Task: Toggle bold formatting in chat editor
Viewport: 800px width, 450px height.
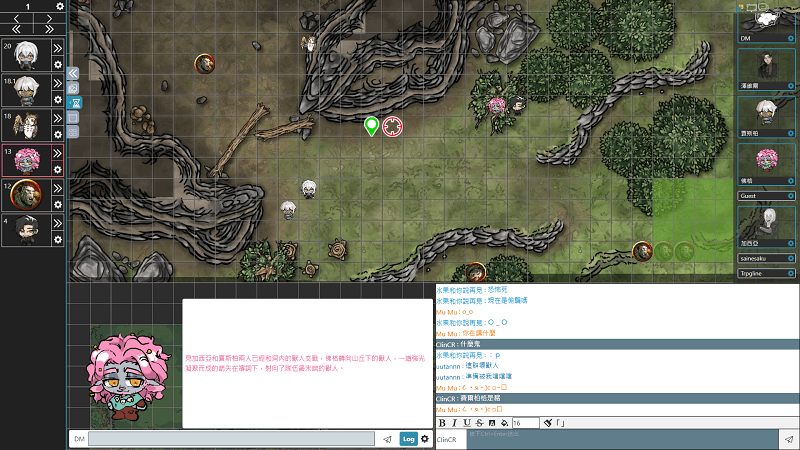Action: click(x=443, y=423)
